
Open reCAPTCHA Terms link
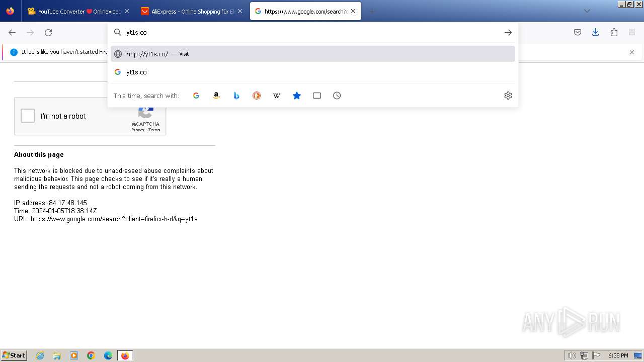pos(154,130)
